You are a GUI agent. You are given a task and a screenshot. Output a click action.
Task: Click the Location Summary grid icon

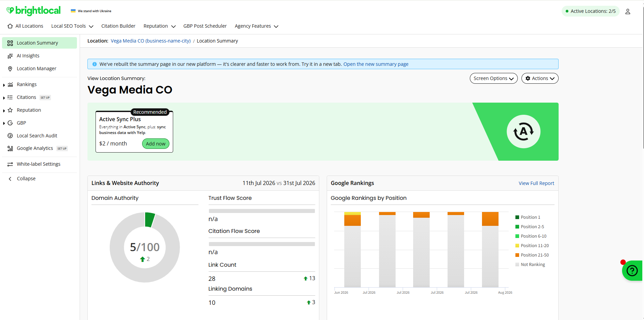10,43
